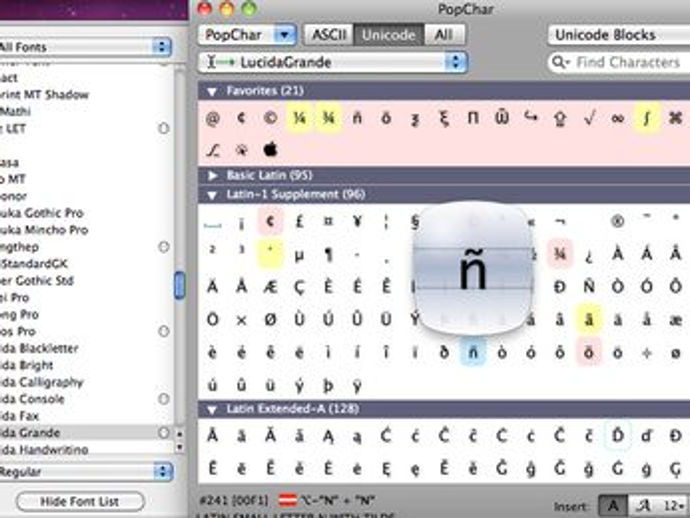
Task: Select the @ character in Favorites
Action: coord(213,118)
